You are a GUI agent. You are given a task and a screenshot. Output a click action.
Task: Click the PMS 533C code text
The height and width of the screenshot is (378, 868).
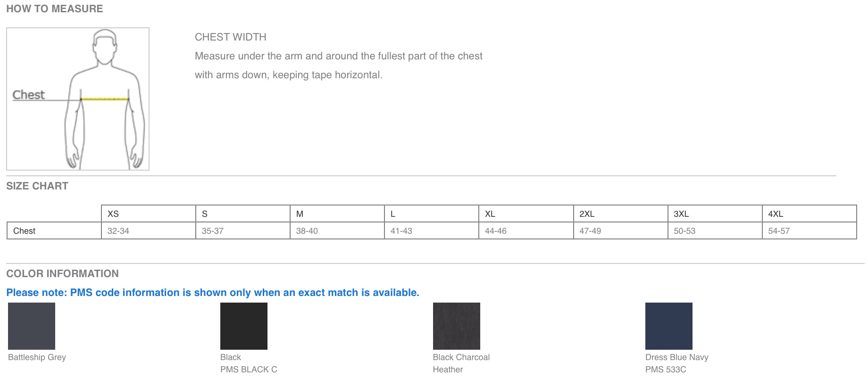pyautogui.click(x=666, y=370)
